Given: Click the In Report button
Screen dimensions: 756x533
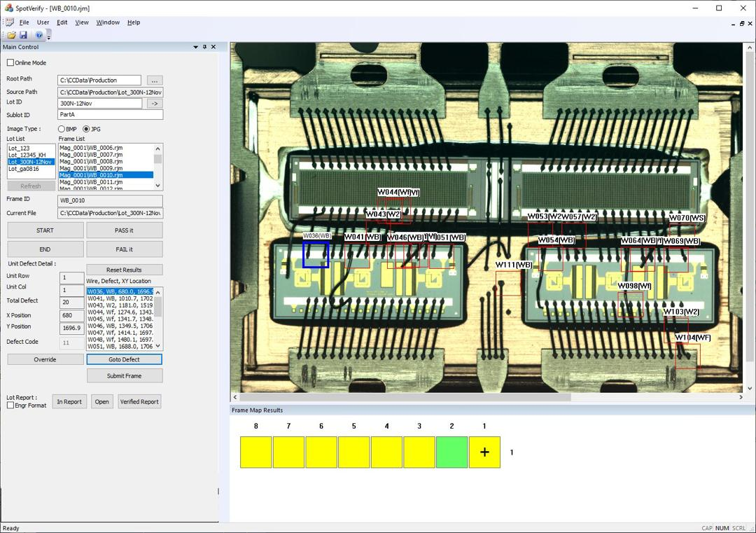Looking at the screenshot, I should click(x=69, y=401).
